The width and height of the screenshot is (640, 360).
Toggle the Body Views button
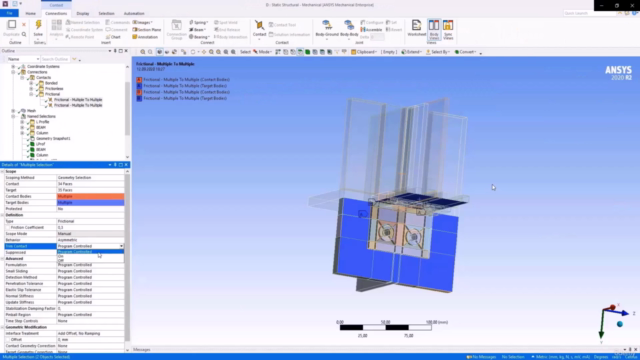433,29
